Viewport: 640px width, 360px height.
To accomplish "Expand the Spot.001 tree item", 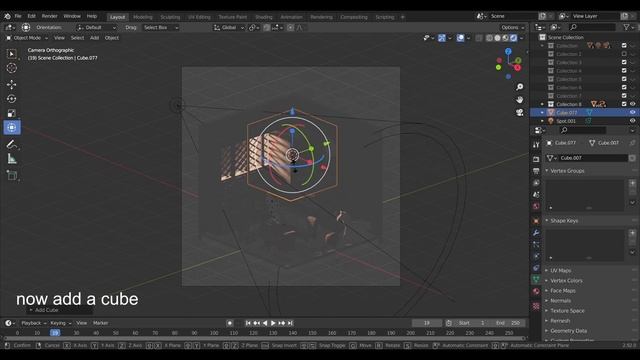I will (542, 121).
